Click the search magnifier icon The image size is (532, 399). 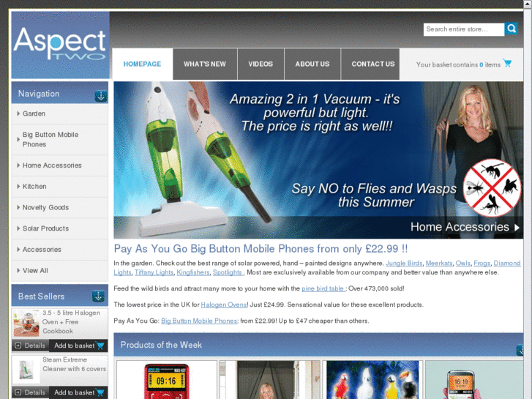click(512, 29)
